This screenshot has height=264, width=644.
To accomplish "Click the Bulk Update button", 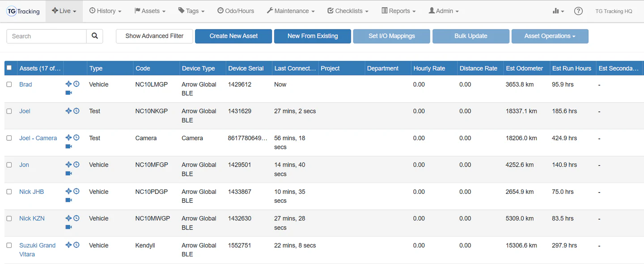I will pos(471,36).
